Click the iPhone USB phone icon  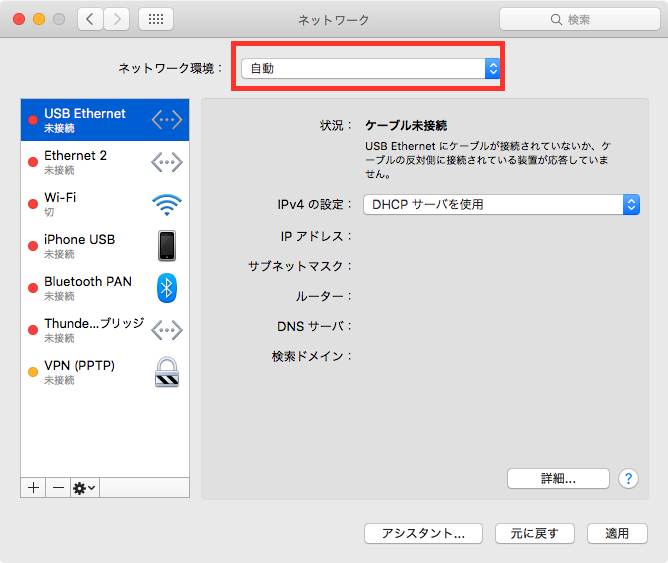pyautogui.click(x=167, y=246)
